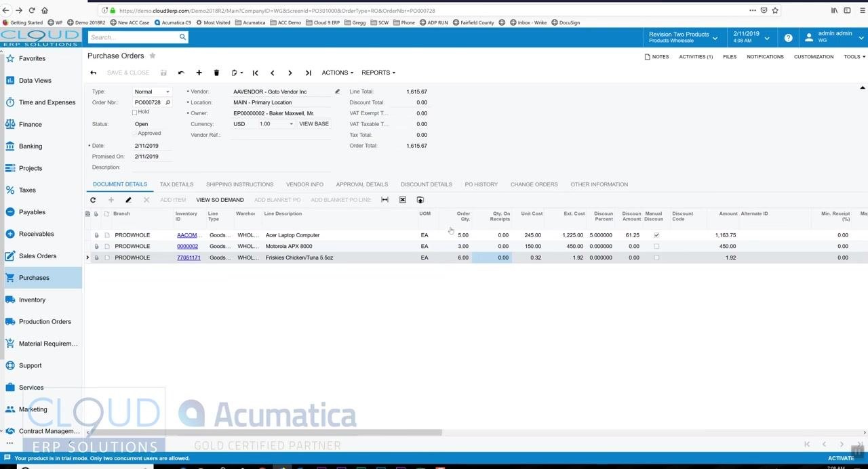Click the Vendor Ref. input field
This screenshot has width=868, height=469.
click(x=281, y=135)
